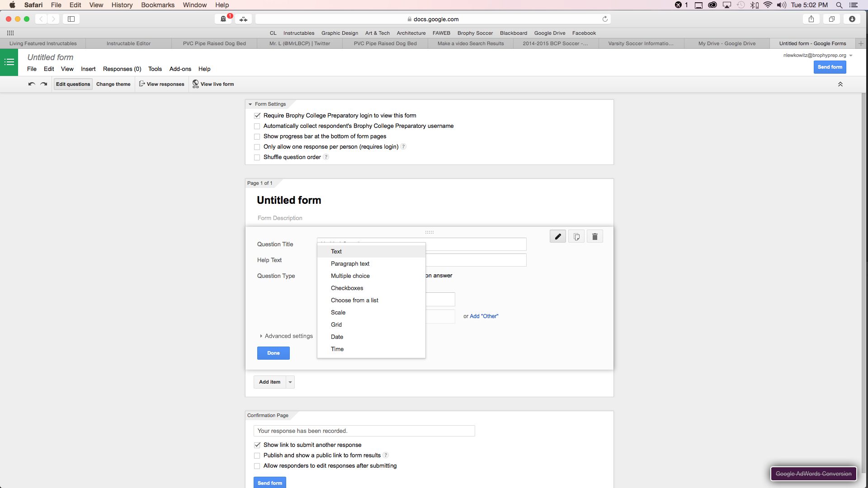The width and height of the screenshot is (868, 488).
Task: Click the undo arrow icon
Action: tap(32, 84)
